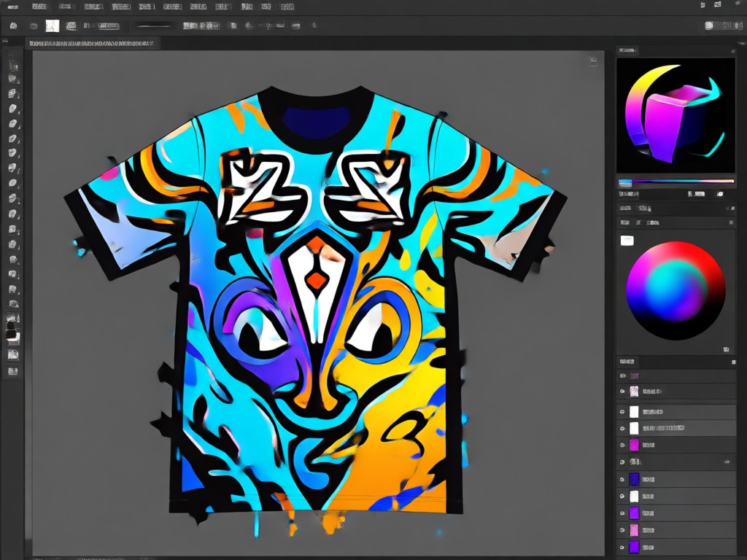Click the small labeled button left of that round icon
The image size is (747, 560).
(x=698, y=194)
